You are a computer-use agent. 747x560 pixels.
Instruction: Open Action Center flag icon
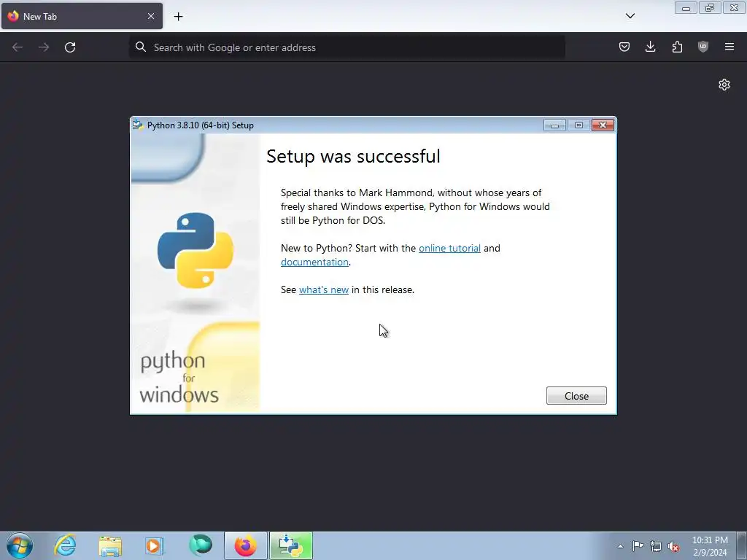pos(638,546)
